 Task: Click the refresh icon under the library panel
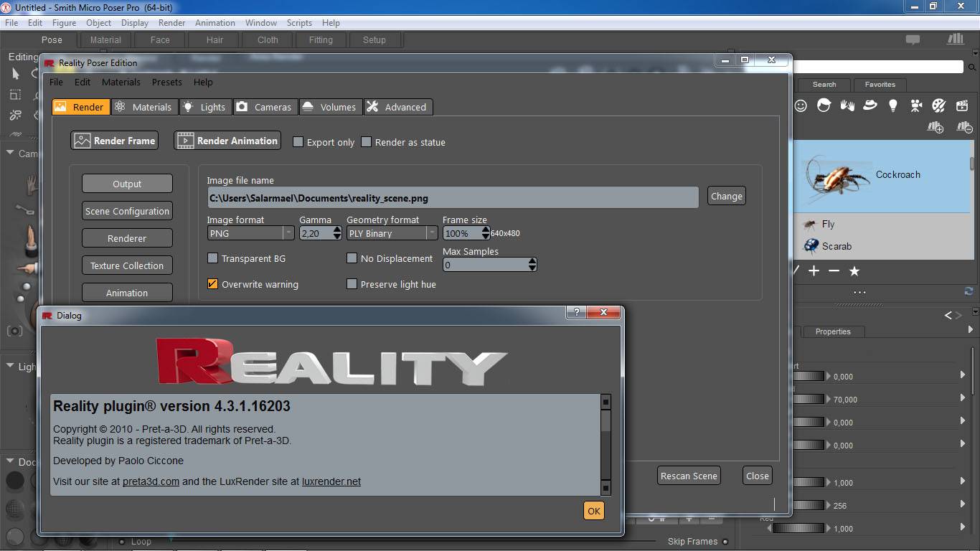(x=969, y=291)
